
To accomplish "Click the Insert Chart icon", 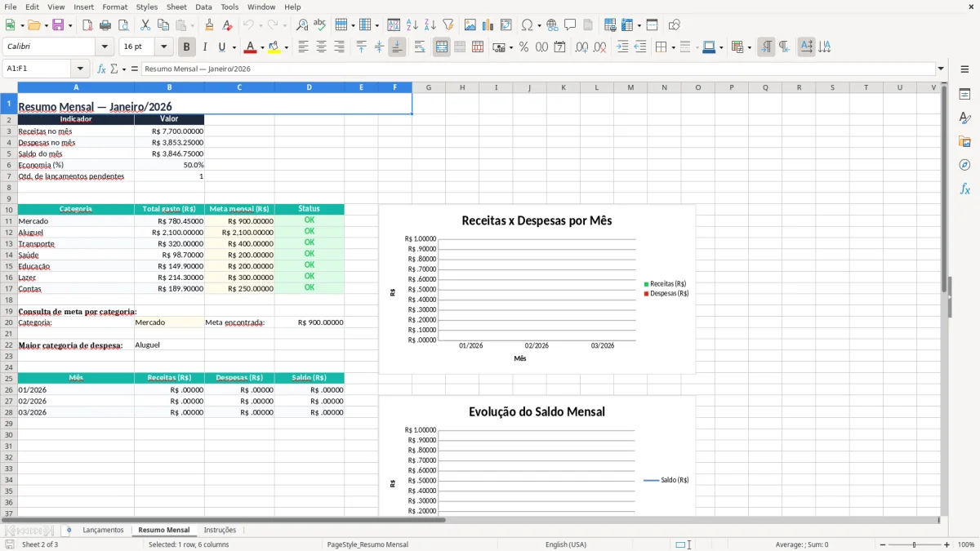I will click(488, 25).
